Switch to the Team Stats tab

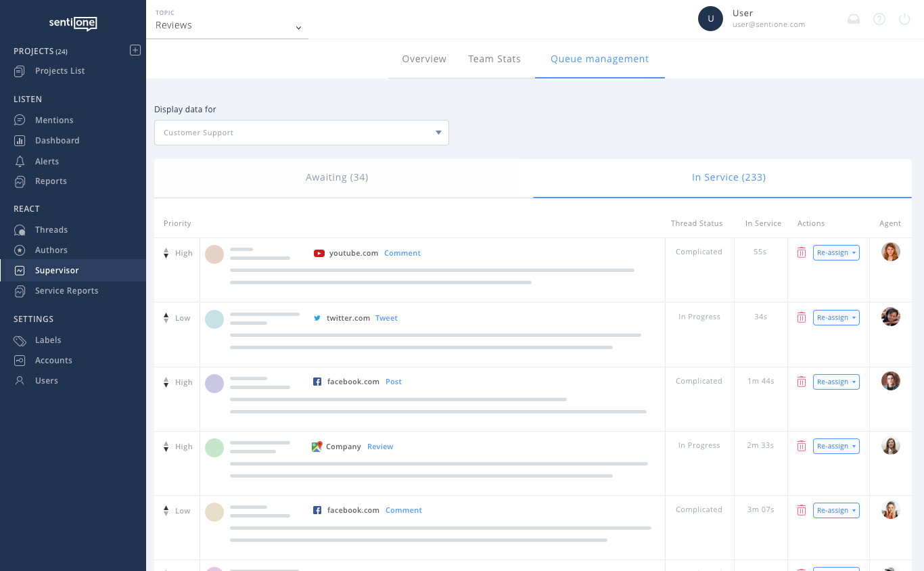pos(494,59)
